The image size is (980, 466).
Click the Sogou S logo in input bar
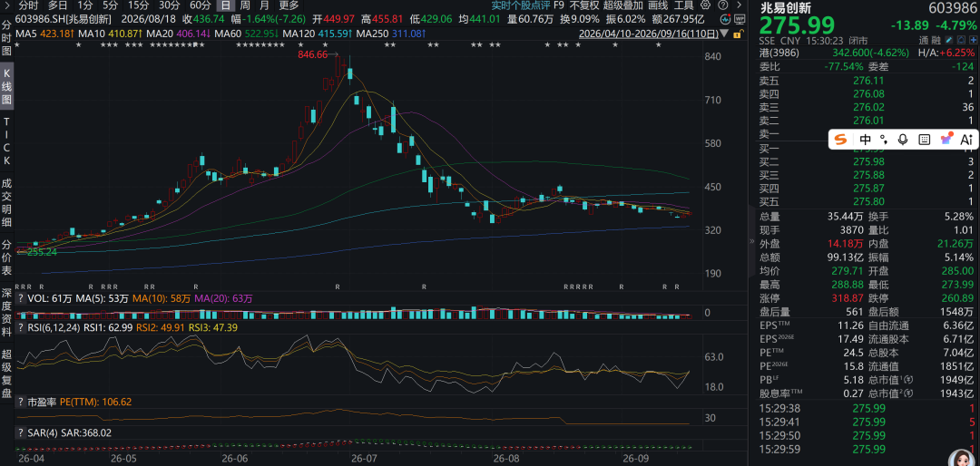840,140
